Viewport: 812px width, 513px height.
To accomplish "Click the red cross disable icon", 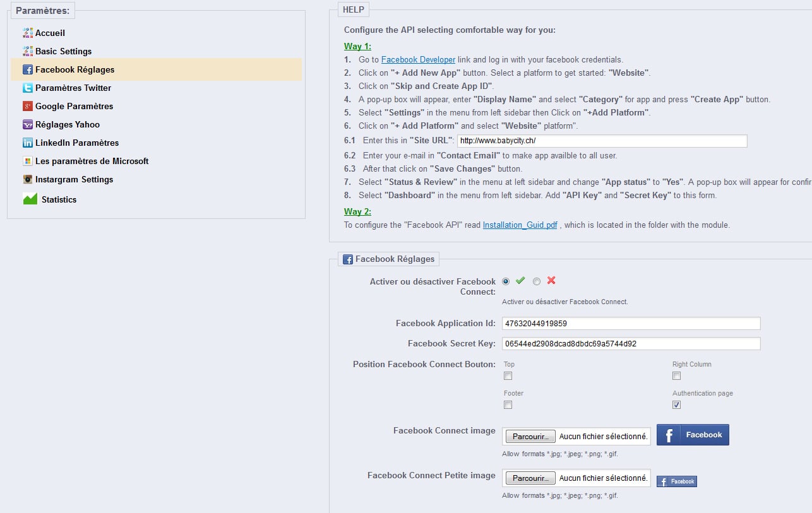I will (x=551, y=281).
